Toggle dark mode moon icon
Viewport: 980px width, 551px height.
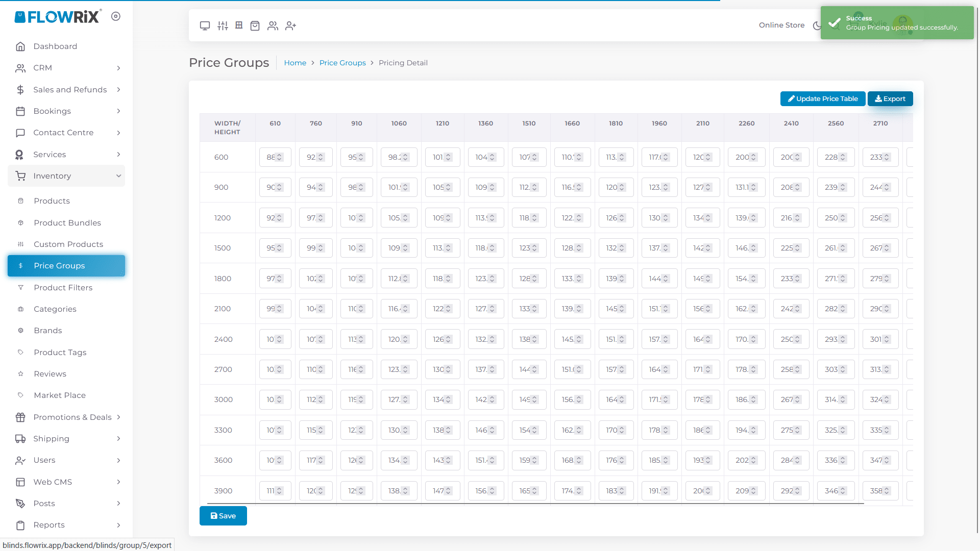(x=817, y=26)
